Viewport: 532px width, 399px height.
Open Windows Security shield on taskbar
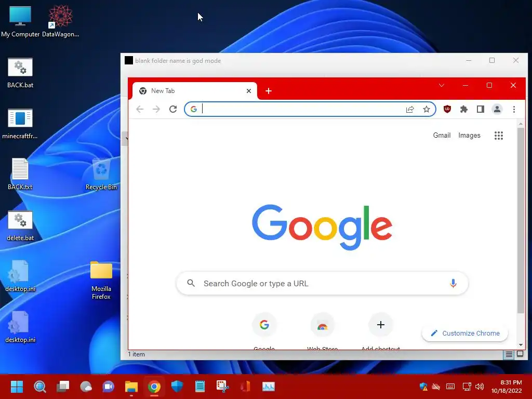(177, 387)
